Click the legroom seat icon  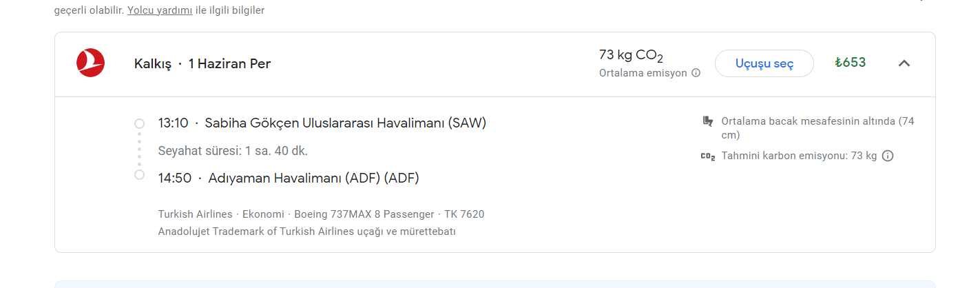(x=707, y=121)
